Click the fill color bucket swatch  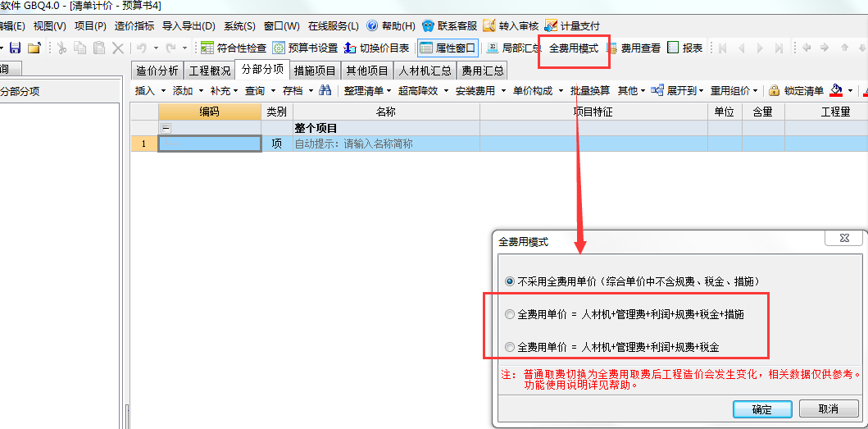pyautogui.click(x=835, y=90)
